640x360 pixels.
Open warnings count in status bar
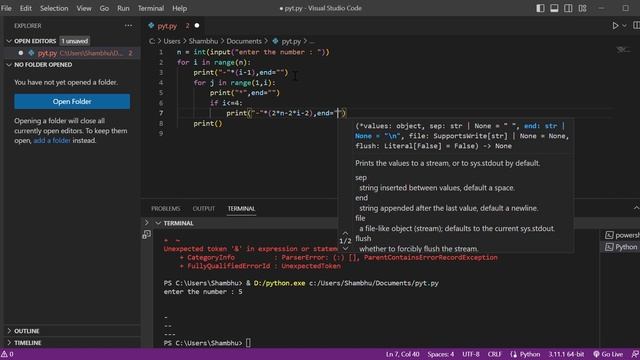point(7,354)
